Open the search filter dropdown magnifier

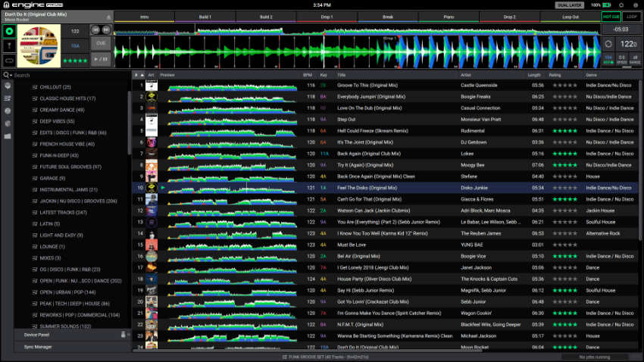tap(8, 75)
